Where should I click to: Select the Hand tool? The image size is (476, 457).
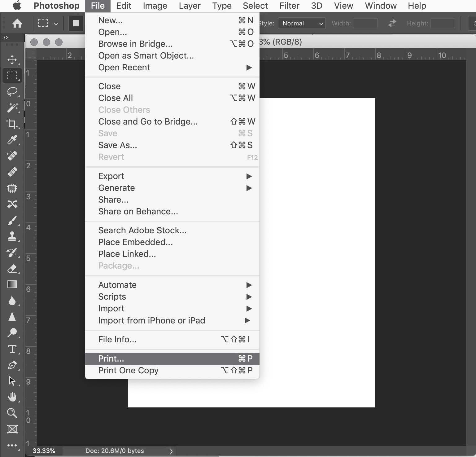tap(12, 397)
